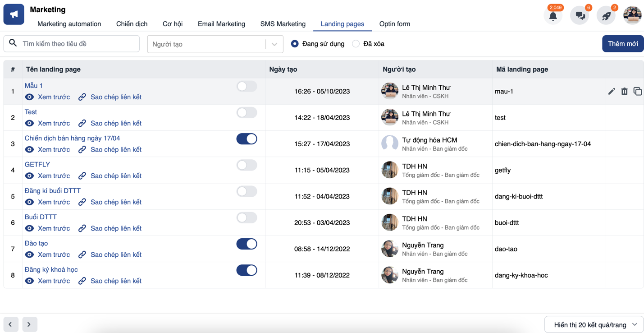Open the results per page dropdown
The image size is (644, 333).
click(594, 324)
